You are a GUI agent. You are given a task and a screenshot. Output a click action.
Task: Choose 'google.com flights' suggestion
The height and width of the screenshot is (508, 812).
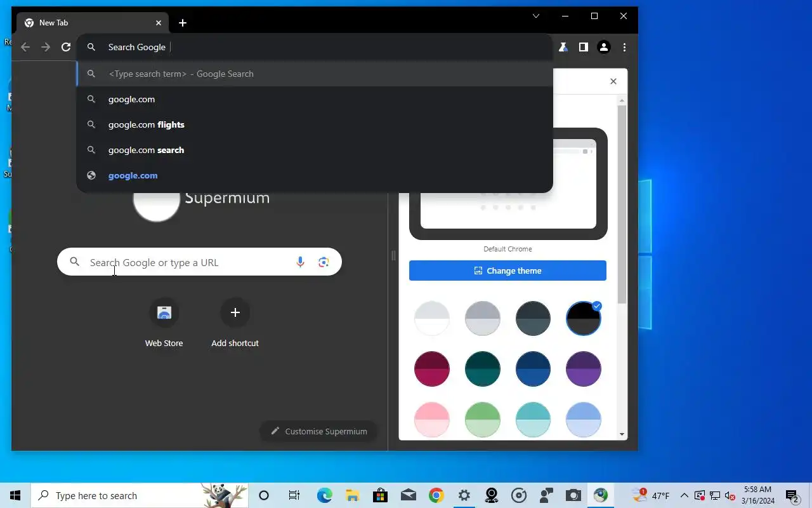tap(315, 124)
